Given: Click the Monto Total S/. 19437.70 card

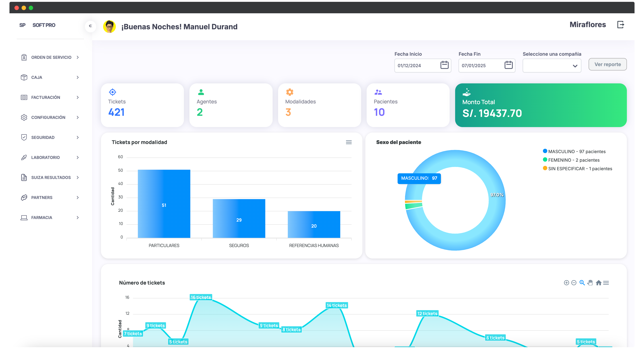Looking at the screenshot, I should tap(541, 105).
